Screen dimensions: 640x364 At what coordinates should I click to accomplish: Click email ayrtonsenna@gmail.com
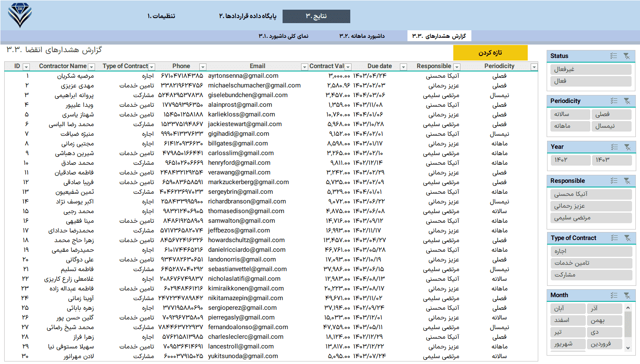click(x=243, y=76)
